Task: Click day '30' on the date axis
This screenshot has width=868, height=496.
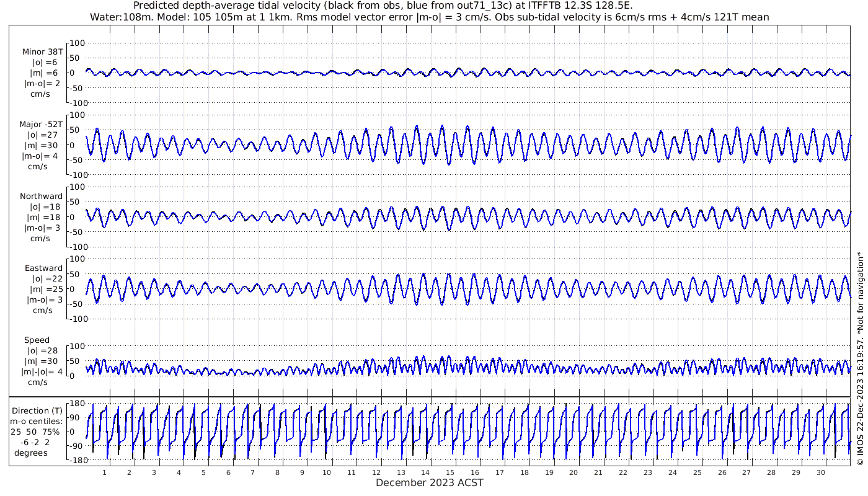Action: (820, 472)
